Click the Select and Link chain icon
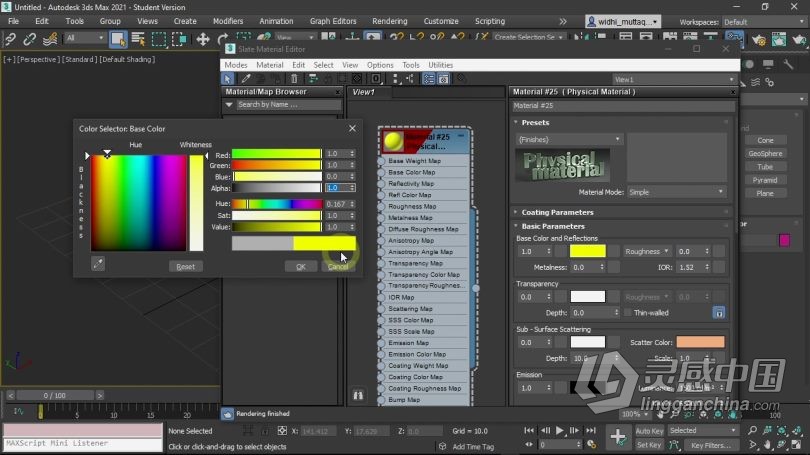Viewport: 810px width, 455px height. click(10, 39)
